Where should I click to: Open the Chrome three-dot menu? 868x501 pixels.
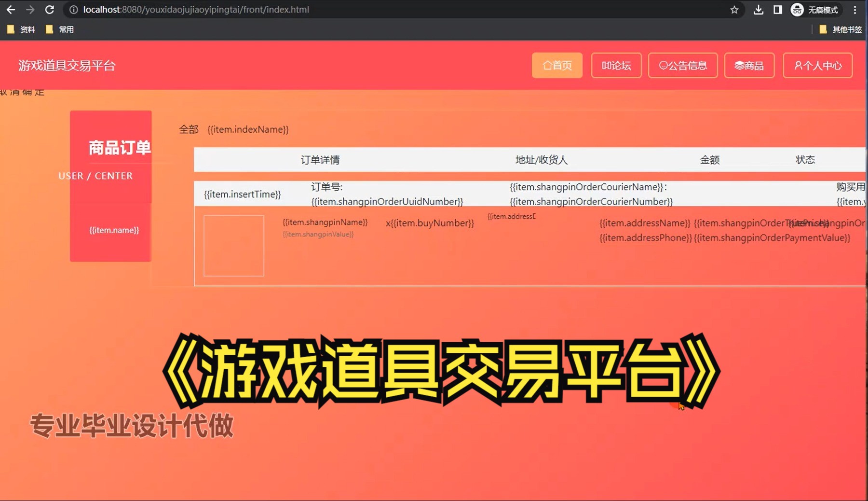(x=855, y=10)
